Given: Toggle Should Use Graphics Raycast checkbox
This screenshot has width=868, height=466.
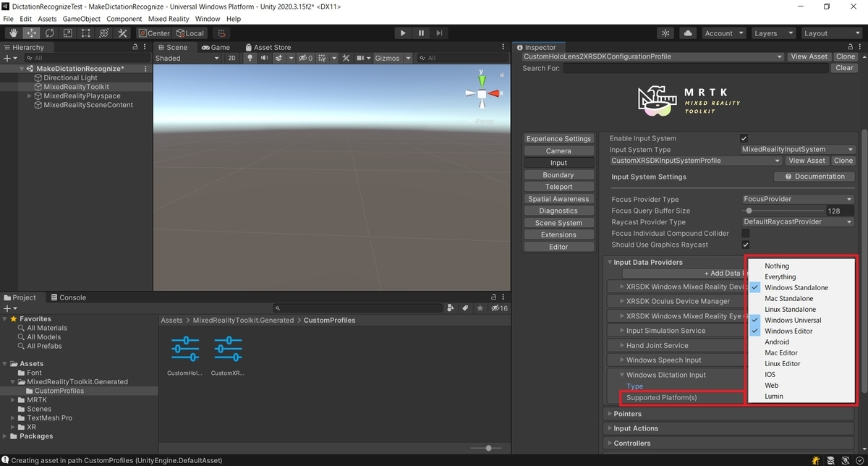Looking at the screenshot, I should [x=746, y=245].
